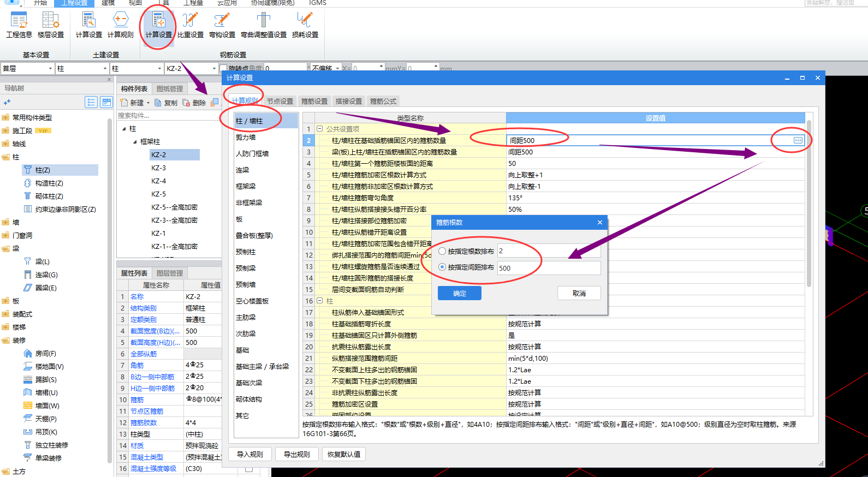Click the 导入规则 button
The height and width of the screenshot is (477, 868).
(250, 454)
